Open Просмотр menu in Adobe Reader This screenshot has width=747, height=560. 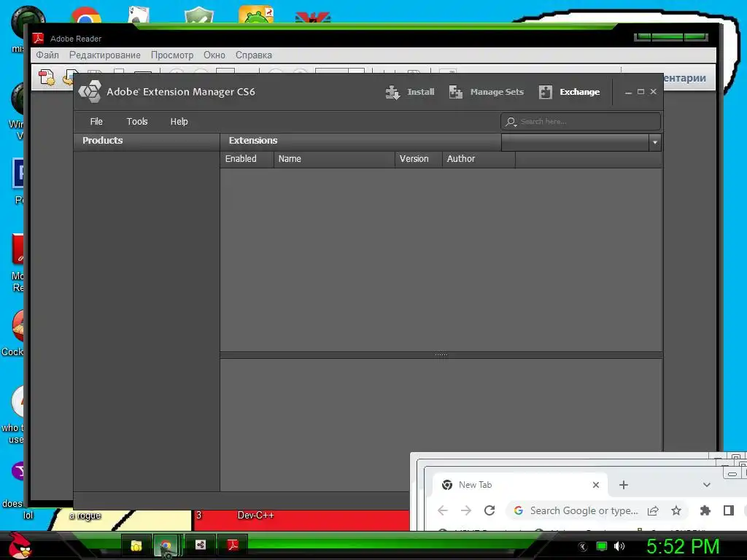(172, 55)
